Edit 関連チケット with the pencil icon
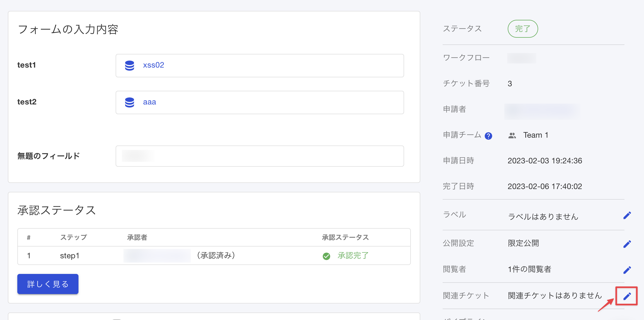This screenshot has height=320, width=644. pos(627,296)
